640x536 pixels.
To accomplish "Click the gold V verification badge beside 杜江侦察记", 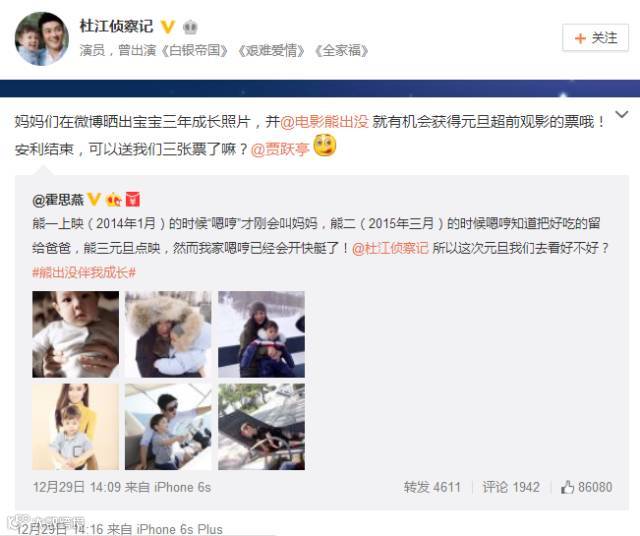I will click(167, 27).
